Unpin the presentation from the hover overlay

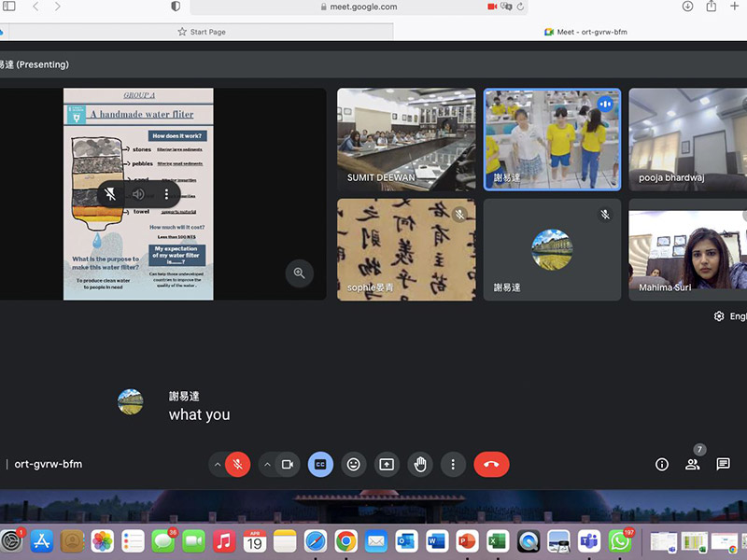pos(111,194)
